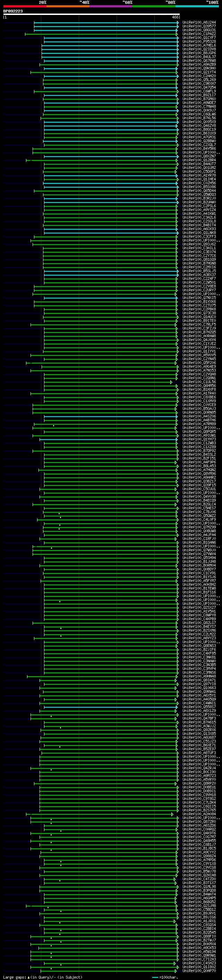Click the cyan alignment bar of UniRef100_Q1YH73
Viewport: 222px width, 980px height.
tap(109, 439)
